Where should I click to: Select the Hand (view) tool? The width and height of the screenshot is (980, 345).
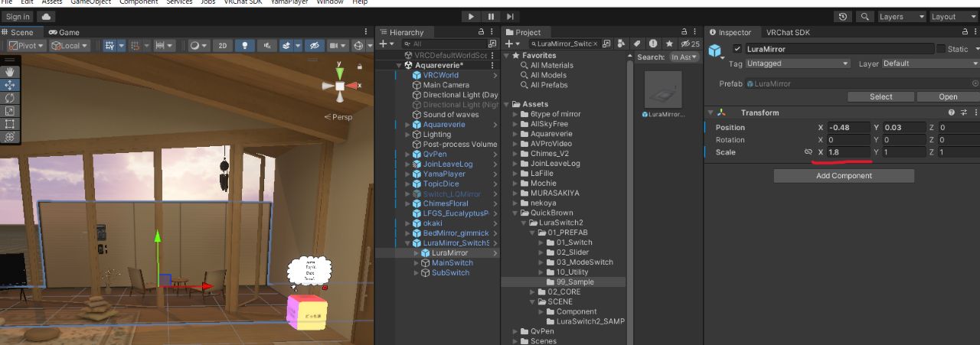10,71
